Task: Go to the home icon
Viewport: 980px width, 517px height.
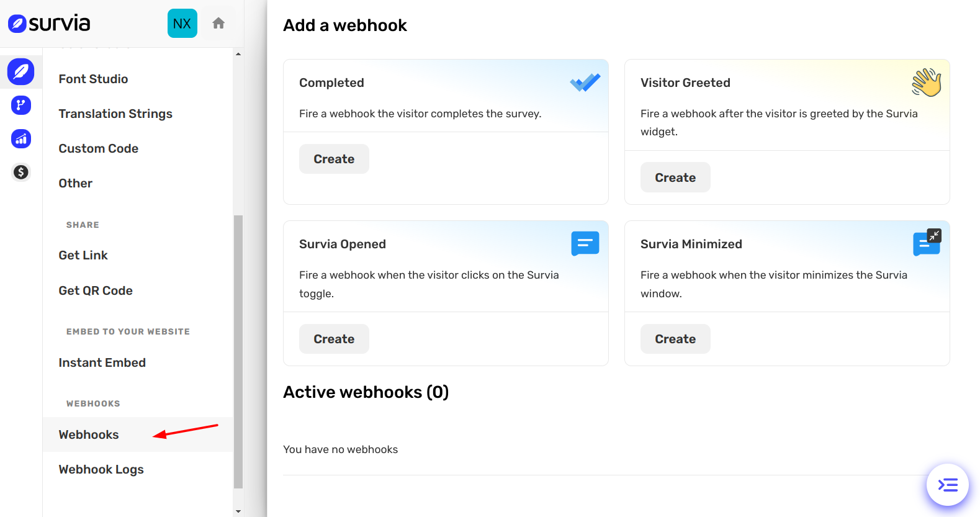Action: (218, 24)
